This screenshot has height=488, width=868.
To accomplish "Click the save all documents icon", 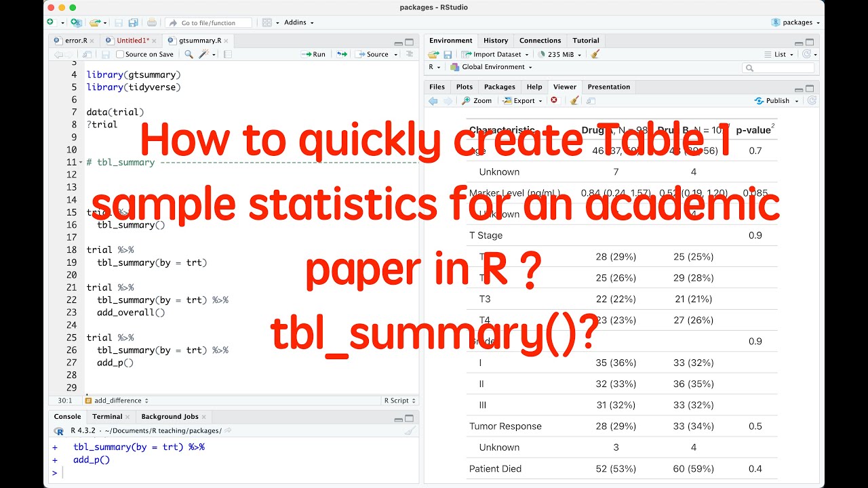I will pos(134,22).
